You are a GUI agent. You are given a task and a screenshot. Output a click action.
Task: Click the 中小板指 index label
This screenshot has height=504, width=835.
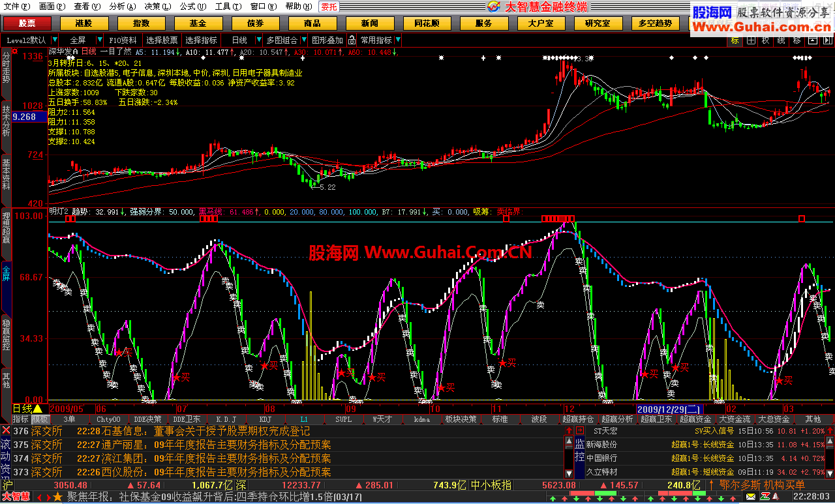tap(490, 485)
